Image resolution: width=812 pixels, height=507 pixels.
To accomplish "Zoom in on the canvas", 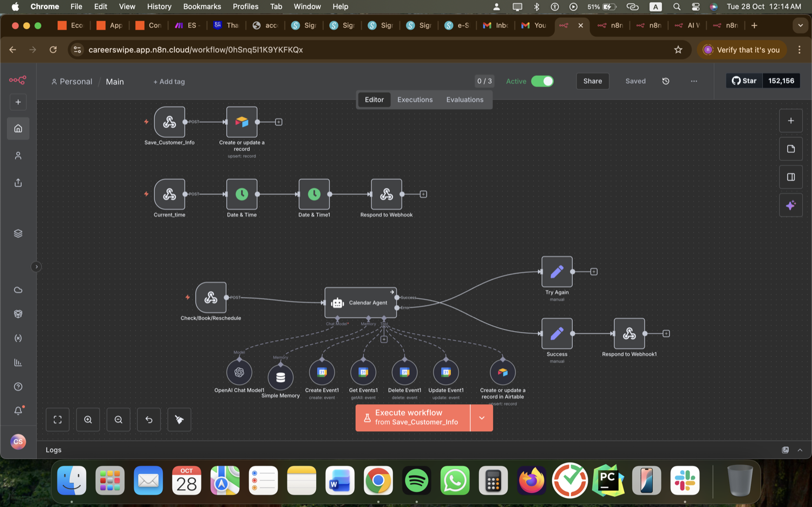I will (88, 419).
